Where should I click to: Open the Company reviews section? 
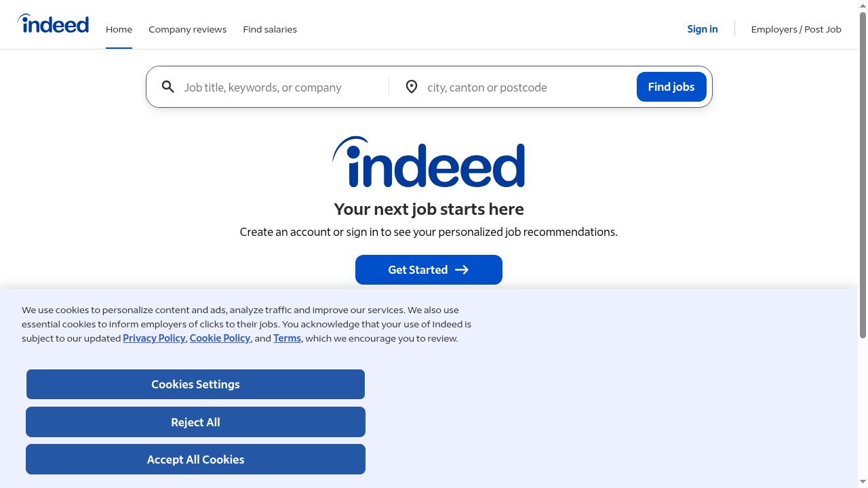tap(187, 29)
